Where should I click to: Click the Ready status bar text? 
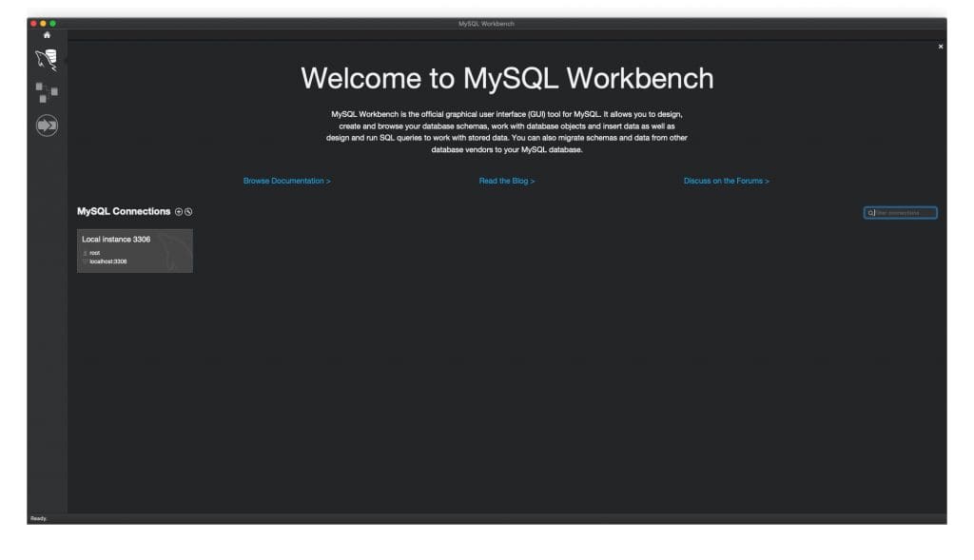[x=38, y=518]
